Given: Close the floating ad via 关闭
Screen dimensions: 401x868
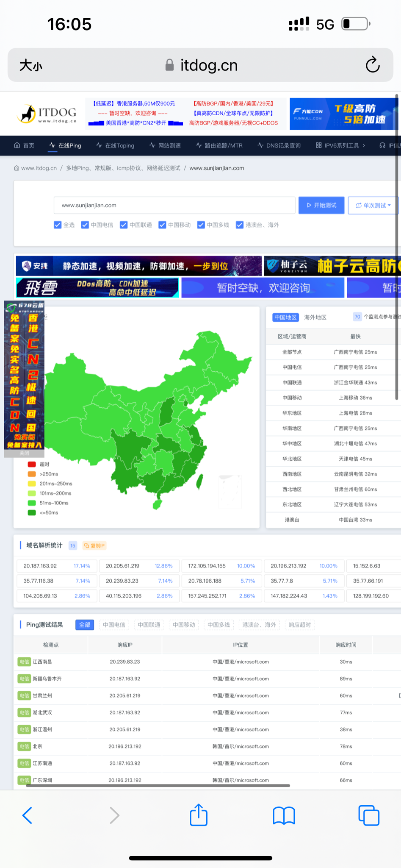Looking at the screenshot, I should click(24, 453).
